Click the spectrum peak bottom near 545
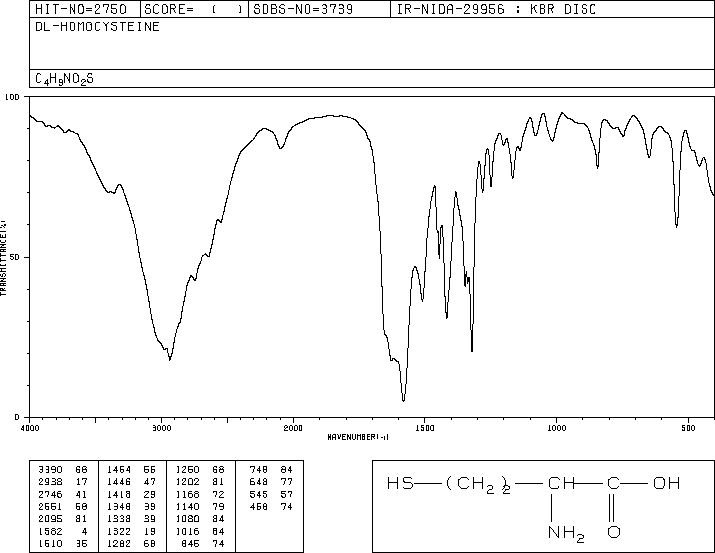This screenshot has height=553, width=715. tap(676, 225)
